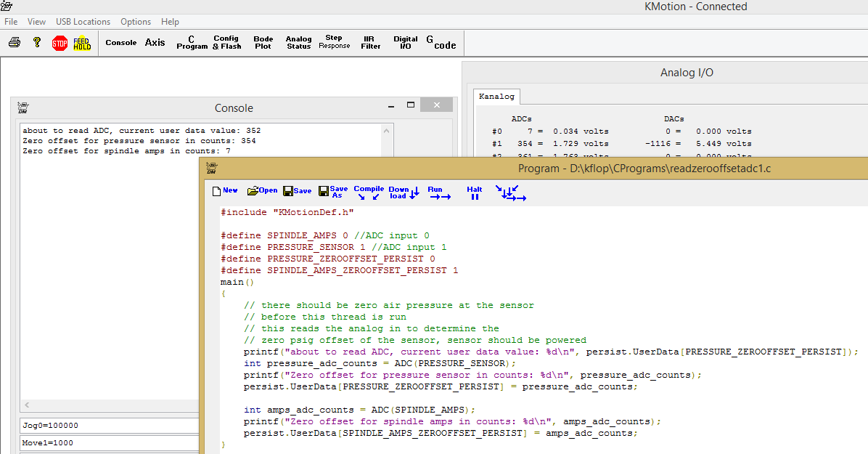Click the printer icon in main toolbar
Screen dimensions: 868x454
tap(15, 43)
